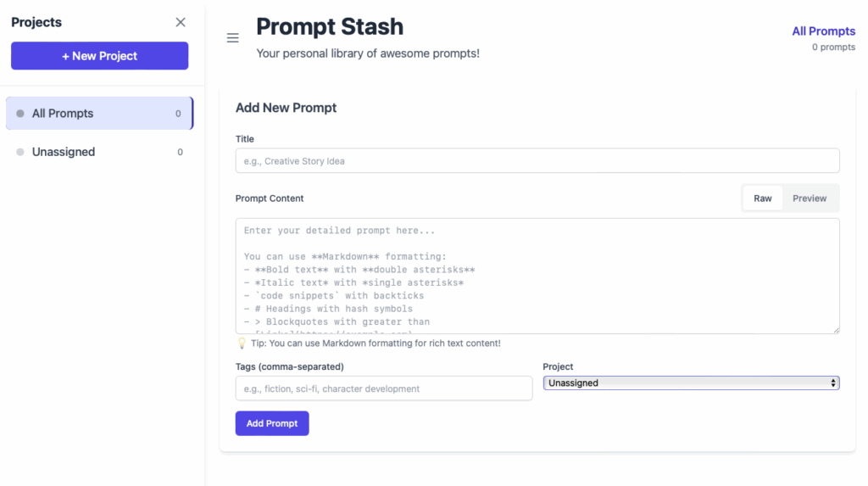
Task: Click the Add Prompt button
Action: [x=272, y=423]
